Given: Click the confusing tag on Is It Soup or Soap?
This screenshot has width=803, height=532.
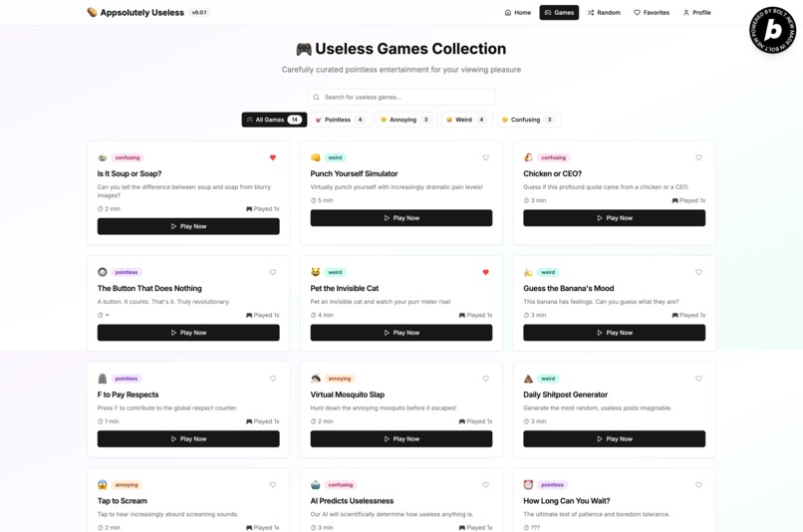Looking at the screenshot, I should click(x=128, y=157).
